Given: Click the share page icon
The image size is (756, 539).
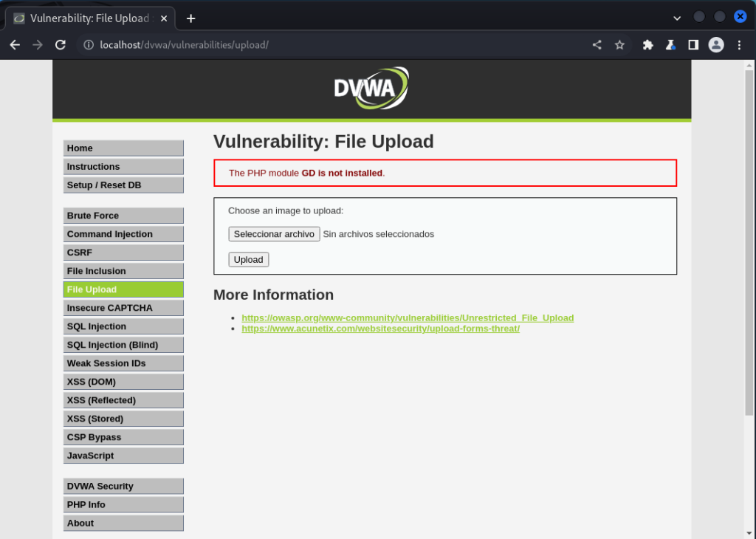Looking at the screenshot, I should (597, 45).
